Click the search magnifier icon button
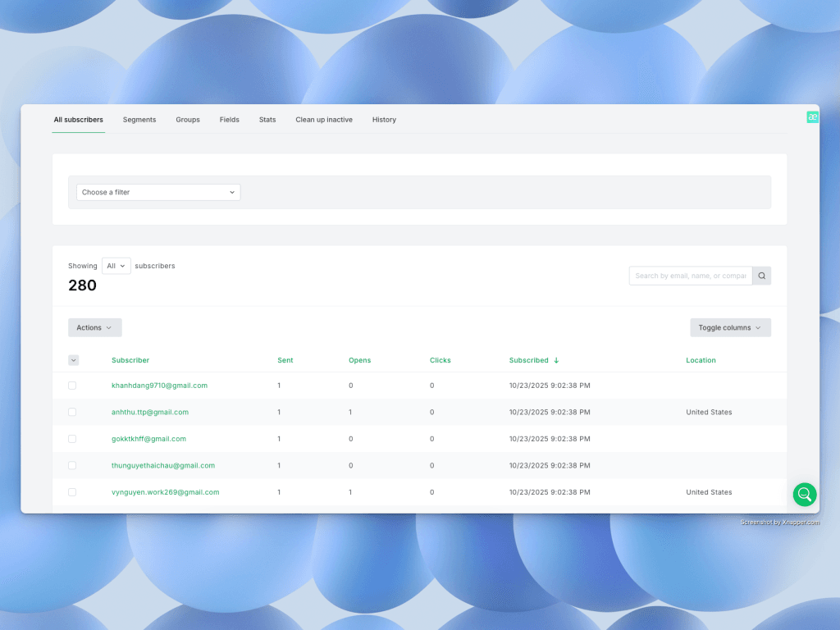 (x=761, y=276)
